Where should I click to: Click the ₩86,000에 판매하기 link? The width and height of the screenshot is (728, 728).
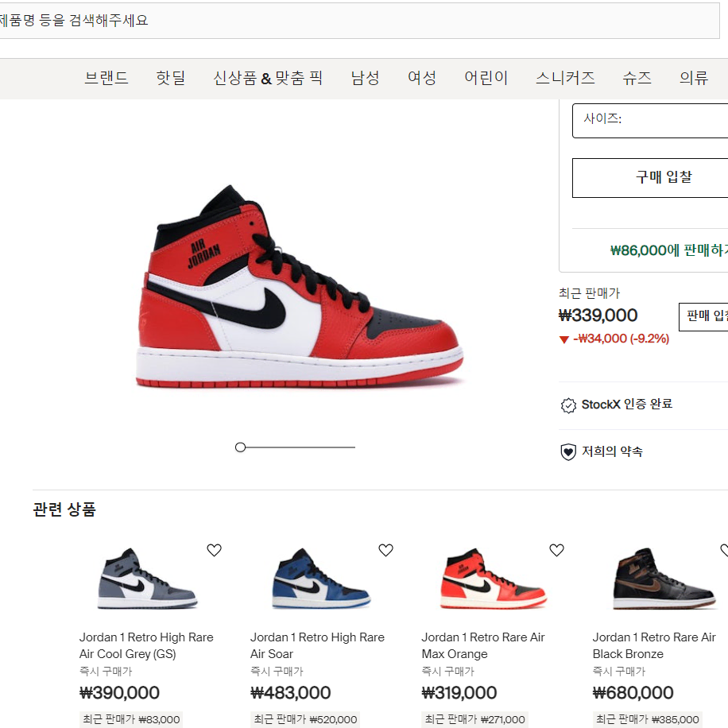668,250
